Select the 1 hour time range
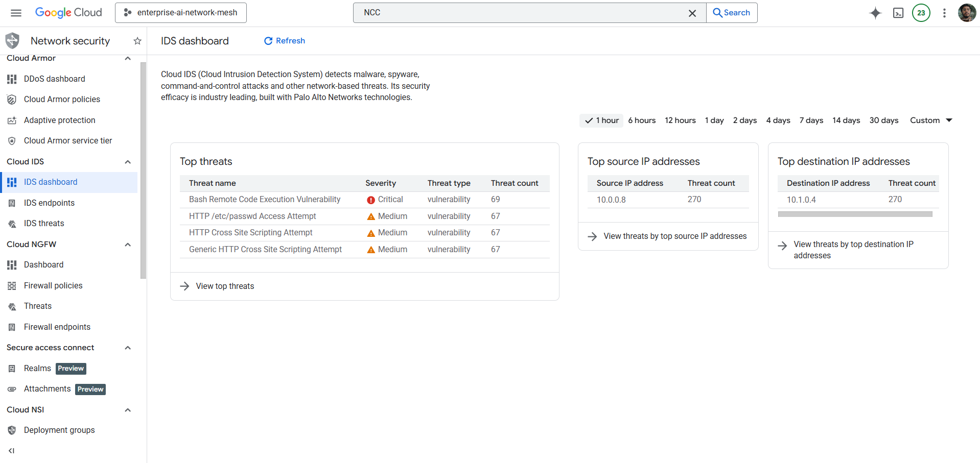The image size is (980, 463). [x=601, y=120]
